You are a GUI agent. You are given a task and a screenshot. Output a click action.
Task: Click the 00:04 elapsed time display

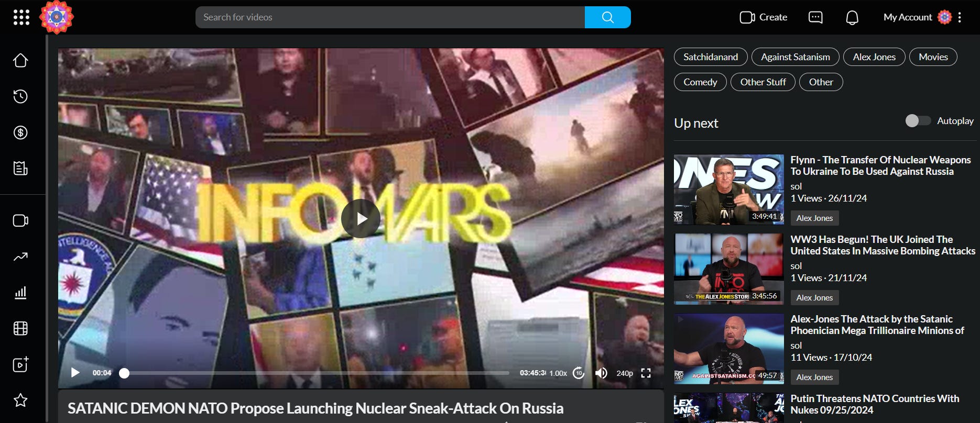(102, 373)
